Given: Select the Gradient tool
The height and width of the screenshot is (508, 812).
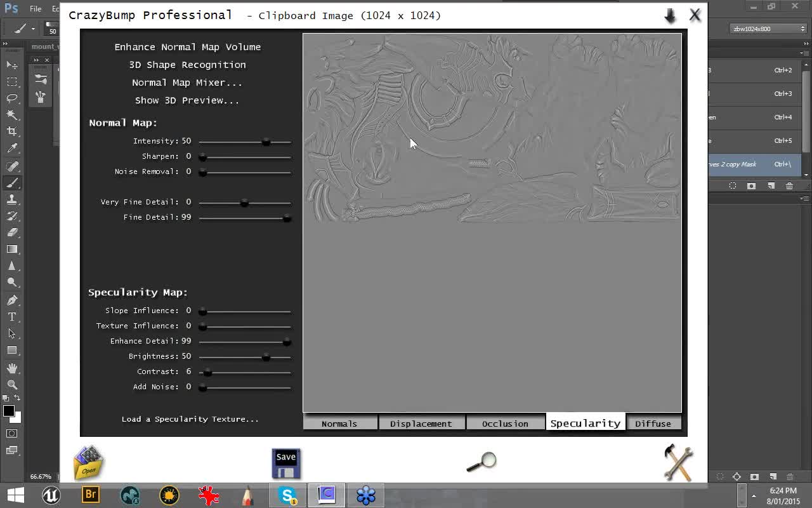Looking at the screenshot, I should (x=12, y=249).
